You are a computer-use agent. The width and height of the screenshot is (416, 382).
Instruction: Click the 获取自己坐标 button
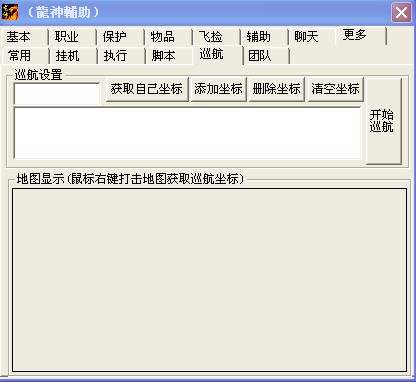click(x=147, y=89)
